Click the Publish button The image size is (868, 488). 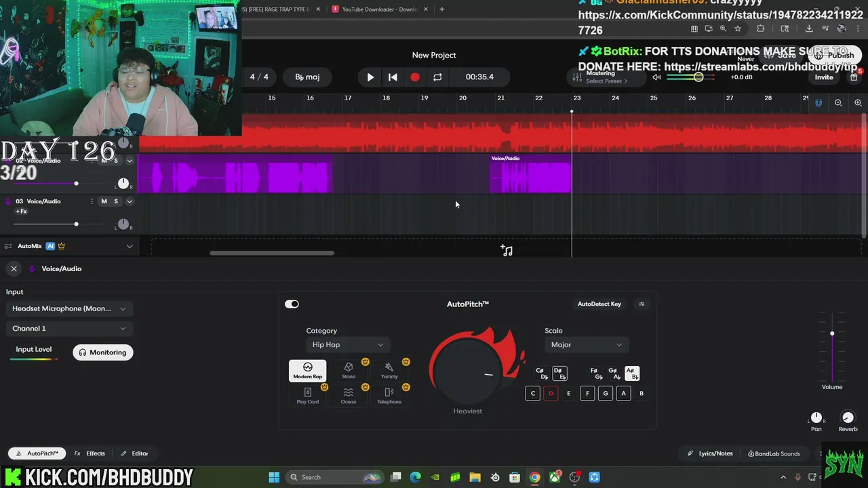(x=835, y=56)
